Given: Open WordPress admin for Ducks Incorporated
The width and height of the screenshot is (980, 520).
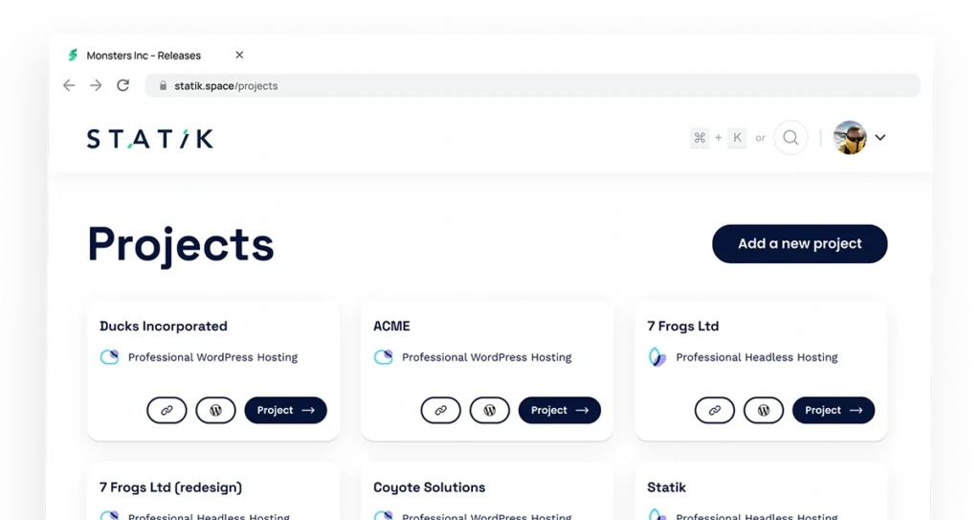Looking at the screenshot, I should point(215,411).
